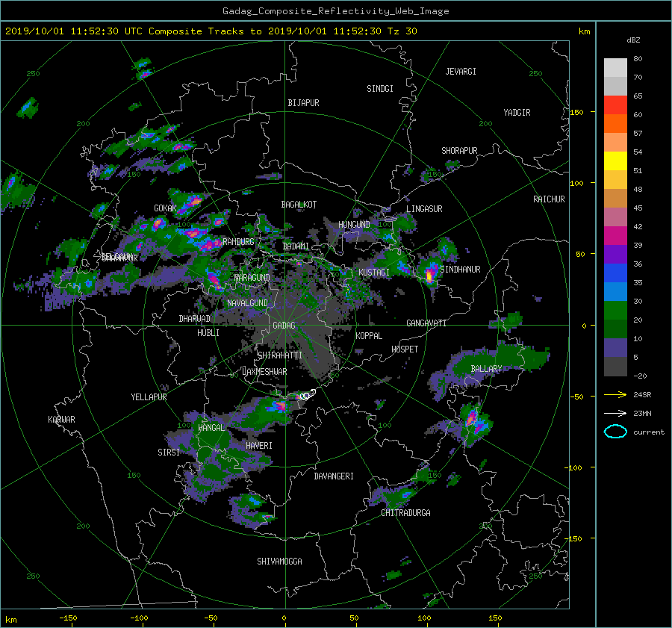The width and height of the screenshot is (672, 628).
Task: Click the BADAMI city label
Action: 296,246
